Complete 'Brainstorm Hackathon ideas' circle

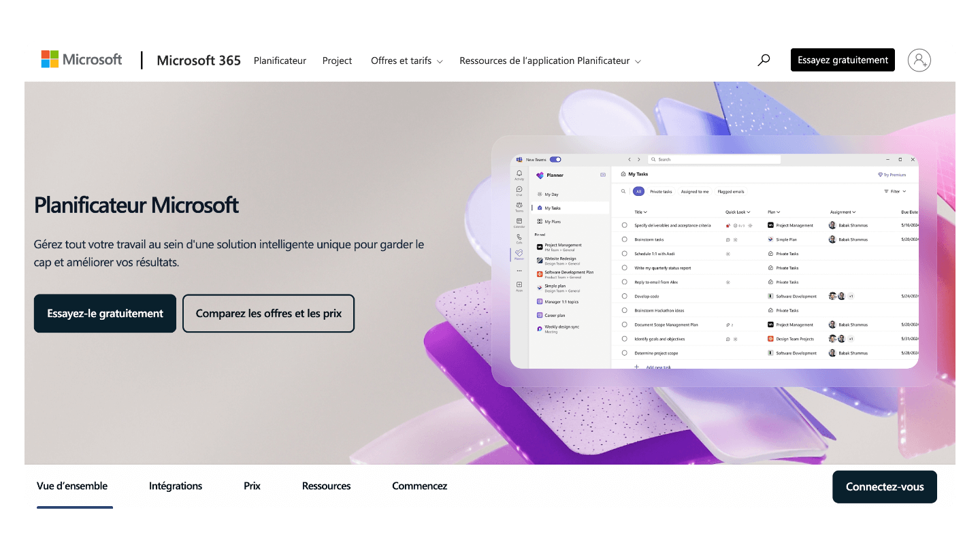tap(625, 310)
